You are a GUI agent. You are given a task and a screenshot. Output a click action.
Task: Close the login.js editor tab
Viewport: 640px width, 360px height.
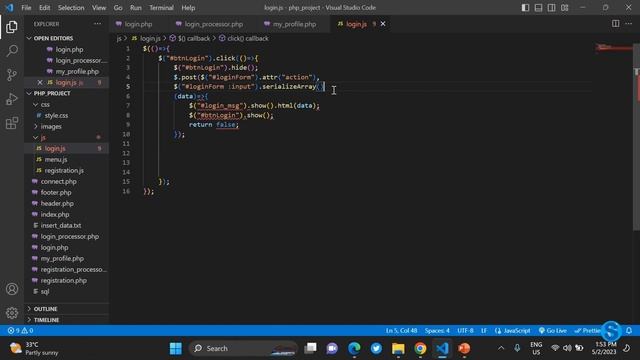click(383, 24)
